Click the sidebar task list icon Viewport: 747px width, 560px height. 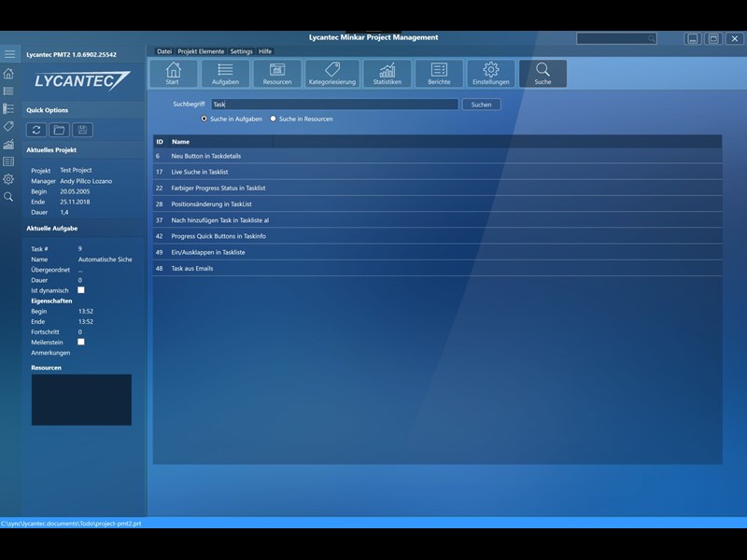pos(8,91)
